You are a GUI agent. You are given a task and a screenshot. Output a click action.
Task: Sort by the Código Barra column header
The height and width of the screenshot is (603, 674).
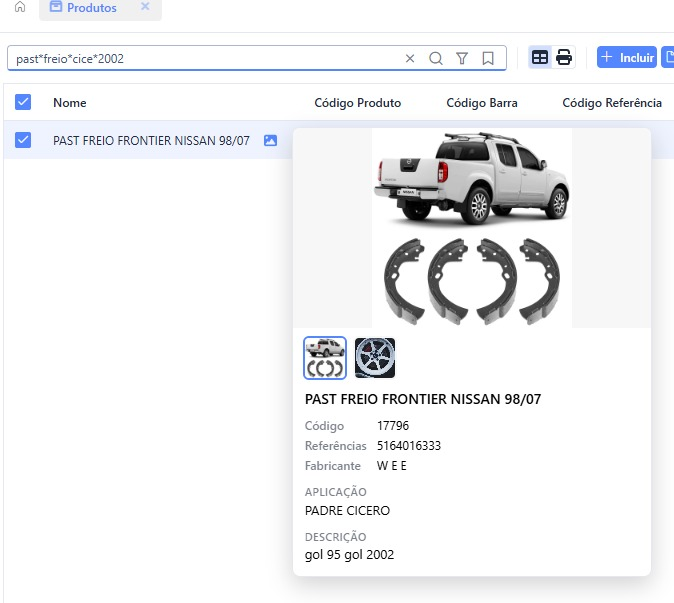(x=482, y=103)
